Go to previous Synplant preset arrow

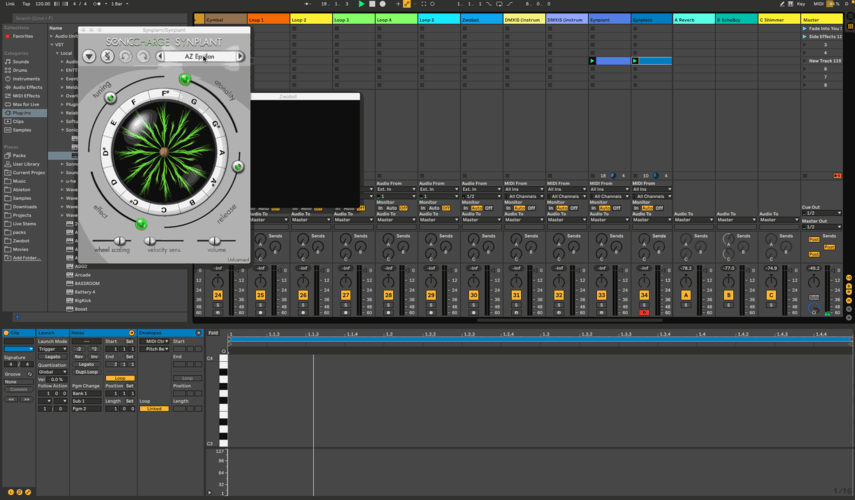pos(160,56)
